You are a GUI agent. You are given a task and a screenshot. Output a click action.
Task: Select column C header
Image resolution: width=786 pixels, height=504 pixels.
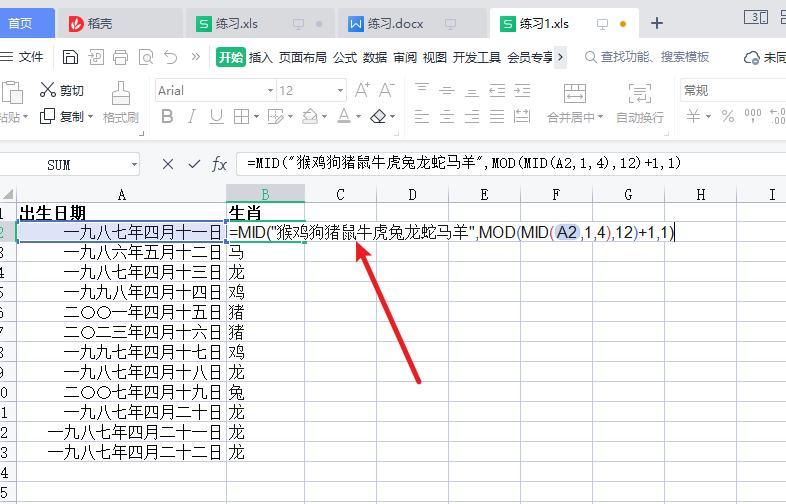340,194
